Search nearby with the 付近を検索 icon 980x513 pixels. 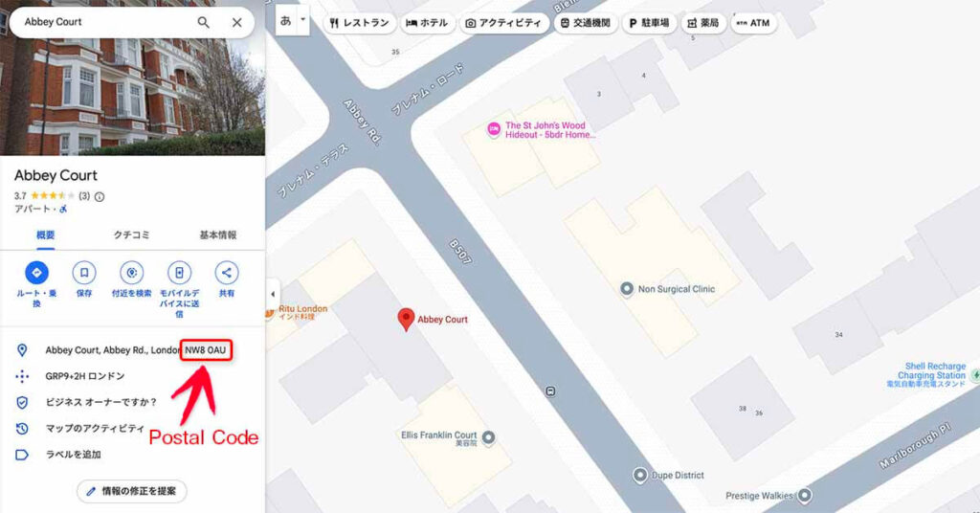click(131, 273)
